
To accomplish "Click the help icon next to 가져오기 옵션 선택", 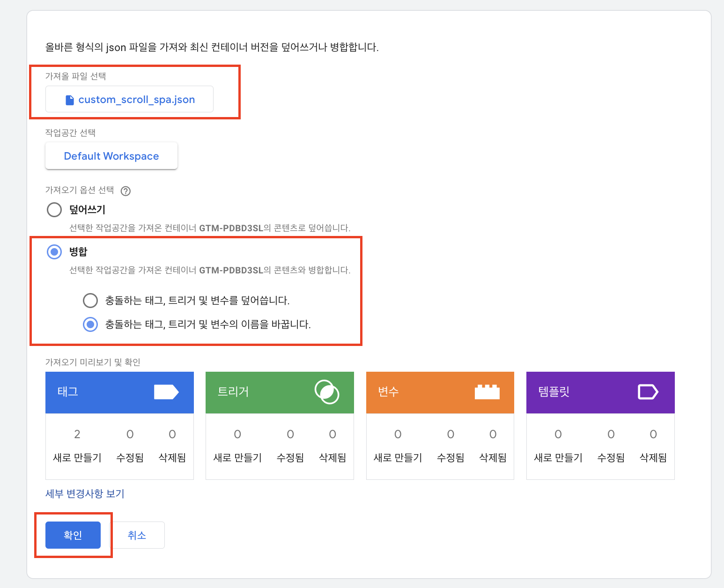I will click(126, 191).
